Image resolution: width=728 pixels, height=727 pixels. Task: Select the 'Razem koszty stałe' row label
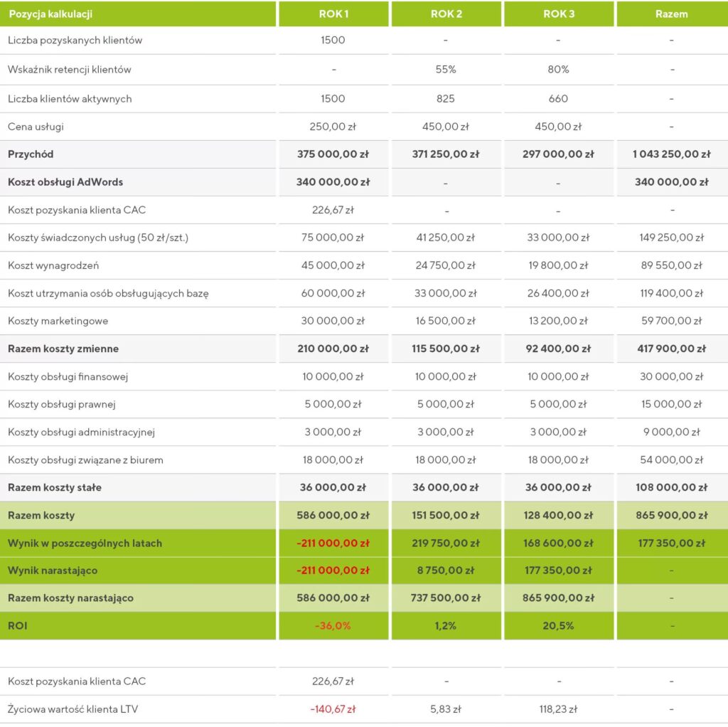(55, 487)
